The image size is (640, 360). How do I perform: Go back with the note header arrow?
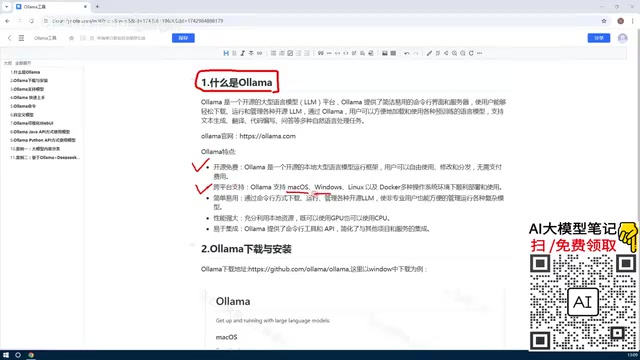click(9, 38)
